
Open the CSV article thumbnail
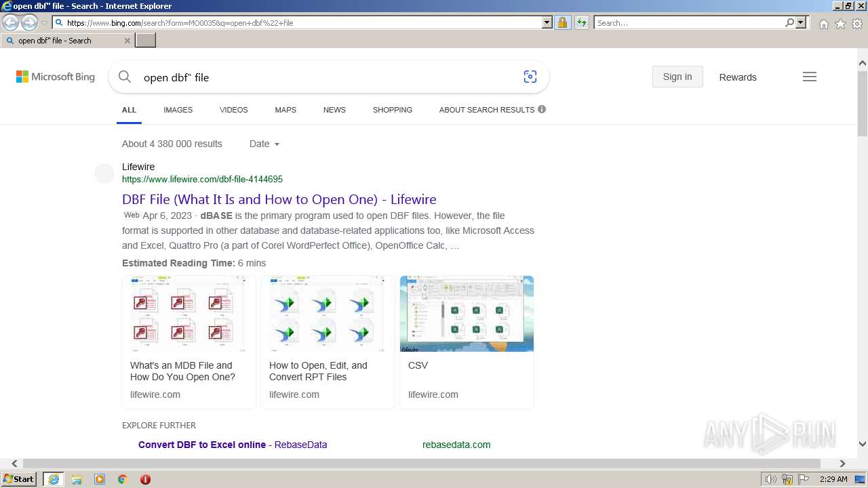pos(467,314)
